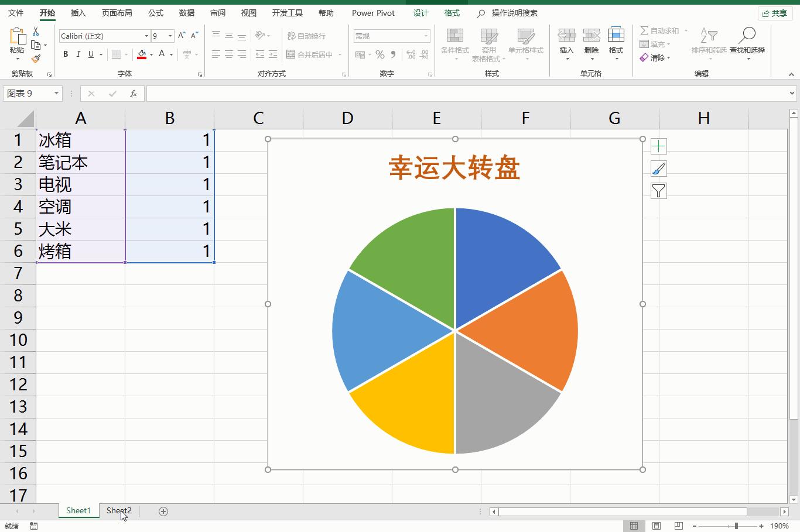Open the Chart Elements plus icon
The width and height of the screenshot is (800, 532).
pos(658,146)
